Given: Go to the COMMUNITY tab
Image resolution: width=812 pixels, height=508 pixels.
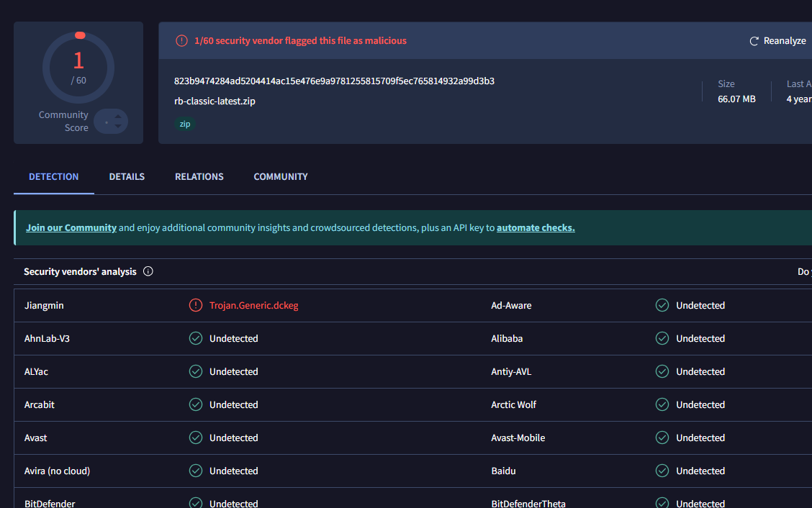Looking at the screenshot, I should 281,176.
